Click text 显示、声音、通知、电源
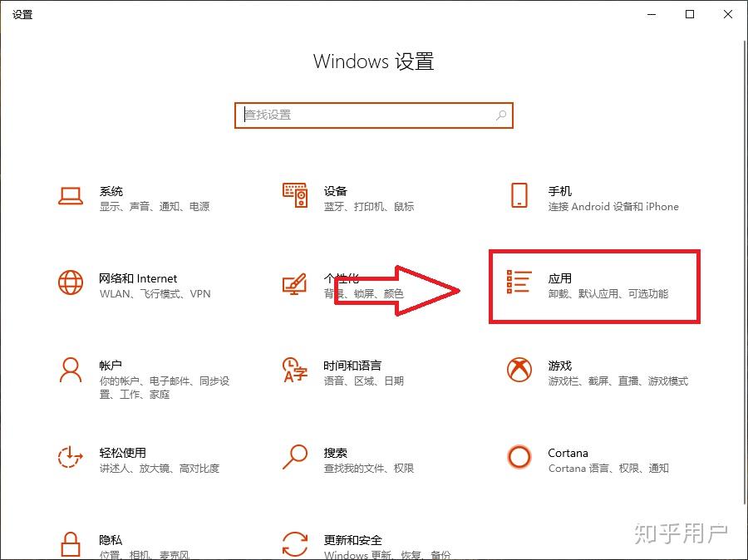748x560 pixels. [x=155, y=207]
